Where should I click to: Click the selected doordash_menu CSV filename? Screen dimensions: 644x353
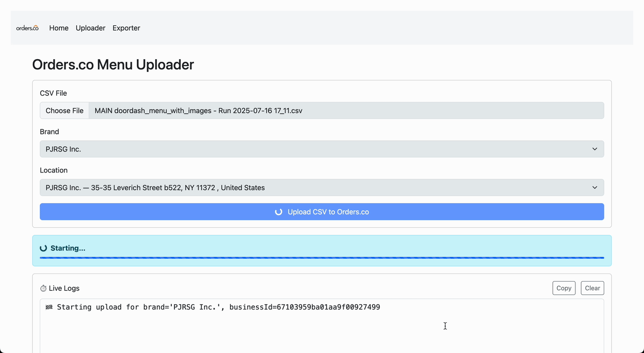point(198,110)
